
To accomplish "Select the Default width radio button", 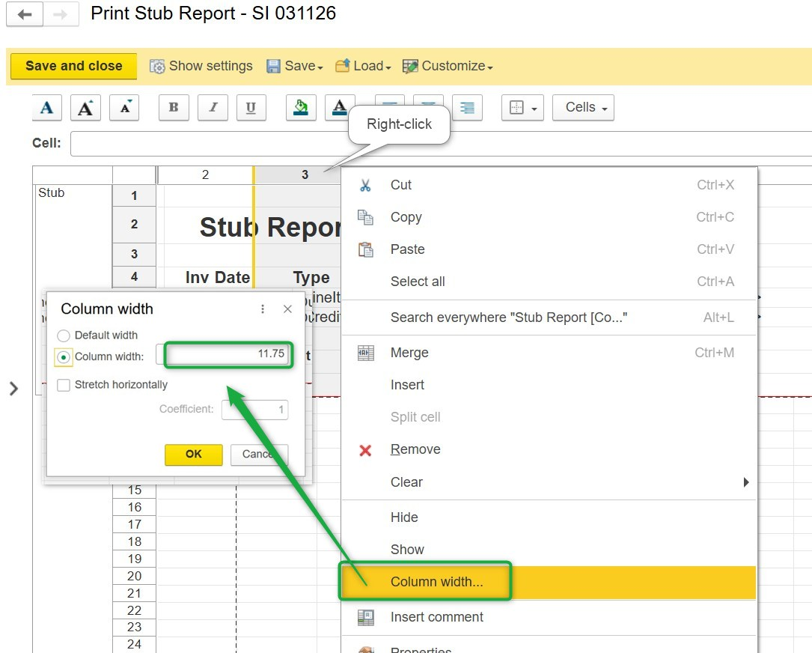I will pos(64,335).
